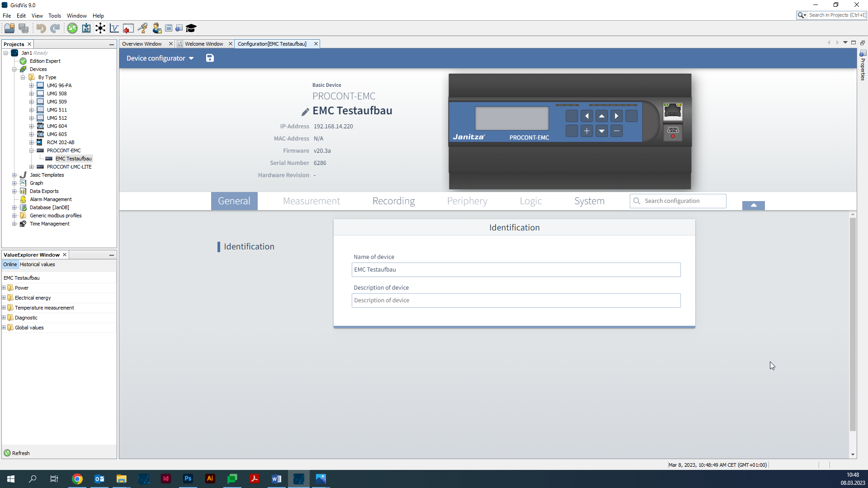Click the blue download-to-device toolbar icon
Viewport: 868px width, 488px height.
tap(86, 28)
